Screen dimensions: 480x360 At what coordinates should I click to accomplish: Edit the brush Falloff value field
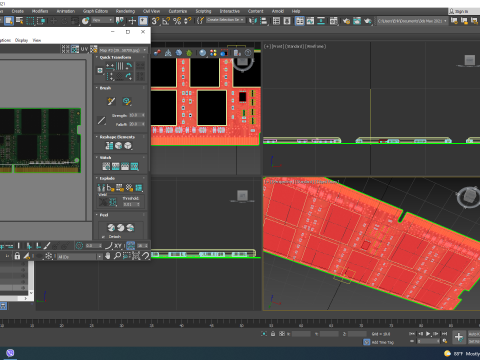click(x=137, y=124)
